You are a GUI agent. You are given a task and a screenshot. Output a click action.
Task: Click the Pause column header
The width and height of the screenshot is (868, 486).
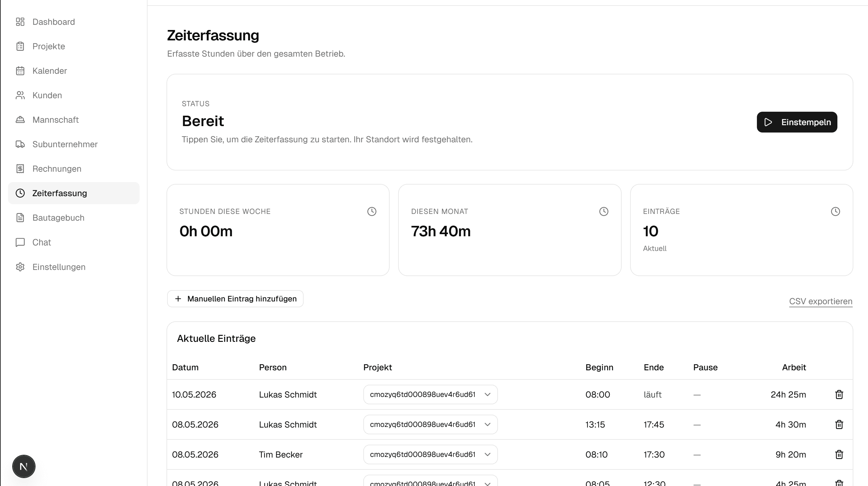coord(705,367)
